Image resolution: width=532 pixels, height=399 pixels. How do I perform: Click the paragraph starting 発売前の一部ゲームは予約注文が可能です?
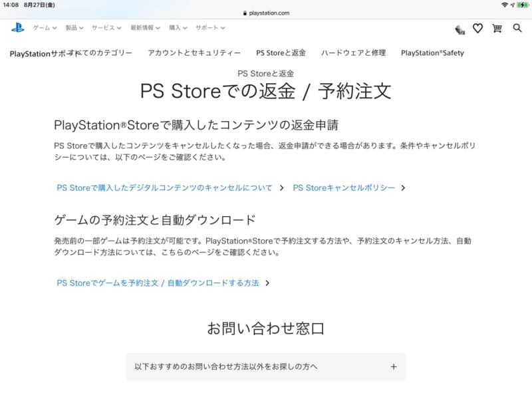[x=263, y=247]
